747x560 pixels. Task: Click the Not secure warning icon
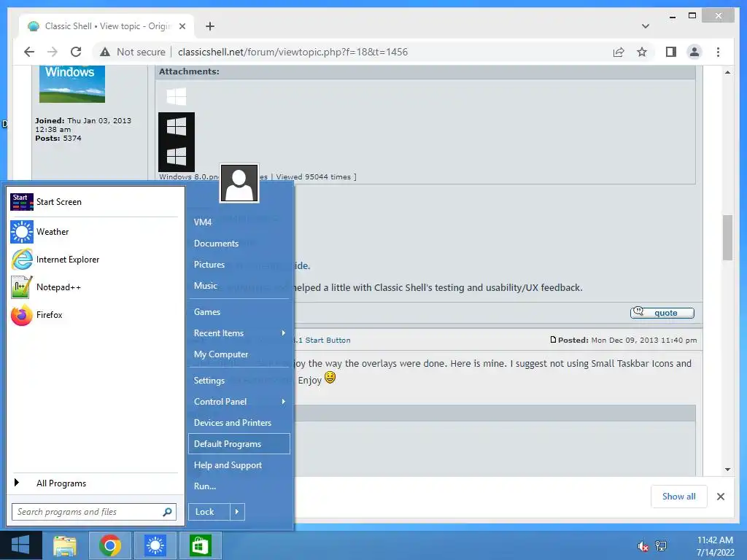click(x=105, y=52)
